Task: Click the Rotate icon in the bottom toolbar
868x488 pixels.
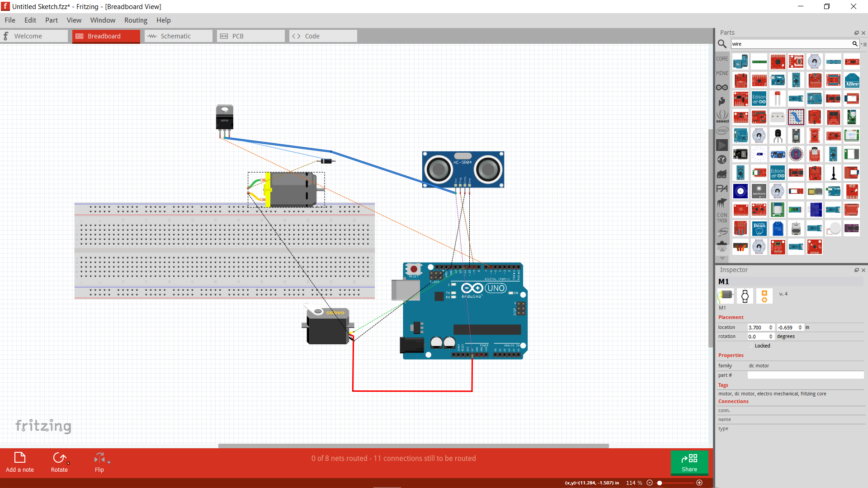Action: 59,458
